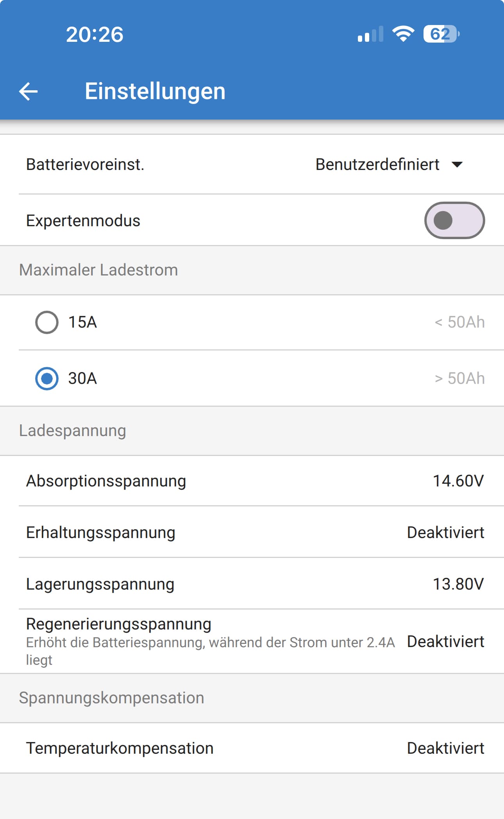
Task: Select the 15A charge current radio button
Action: click(x=47, y=322)
